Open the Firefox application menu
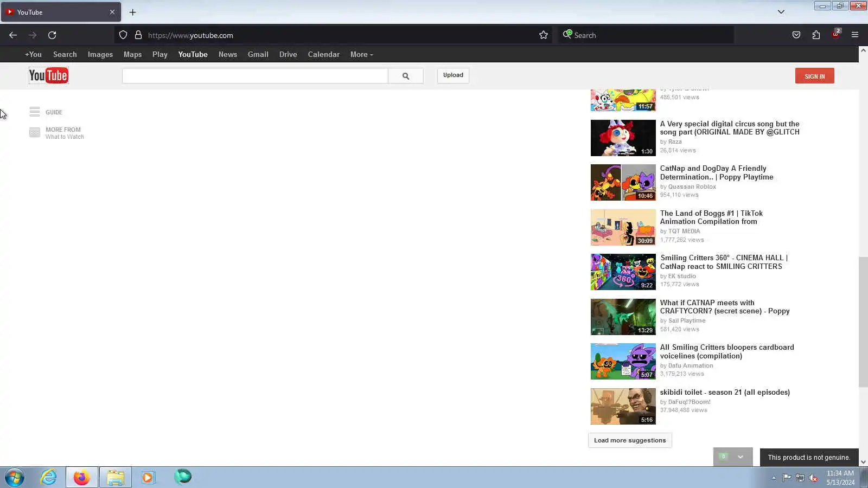Viewport: 868px width, 488px height. [855, 35]
